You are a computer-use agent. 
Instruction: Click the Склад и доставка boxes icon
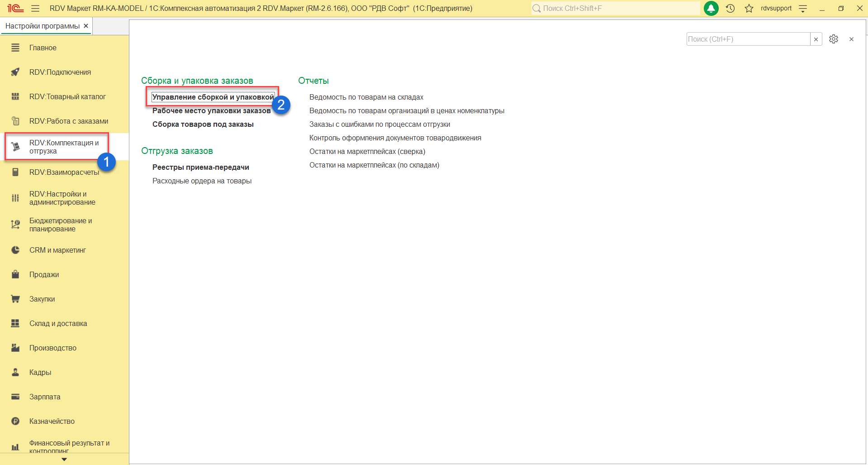(15, 323)
